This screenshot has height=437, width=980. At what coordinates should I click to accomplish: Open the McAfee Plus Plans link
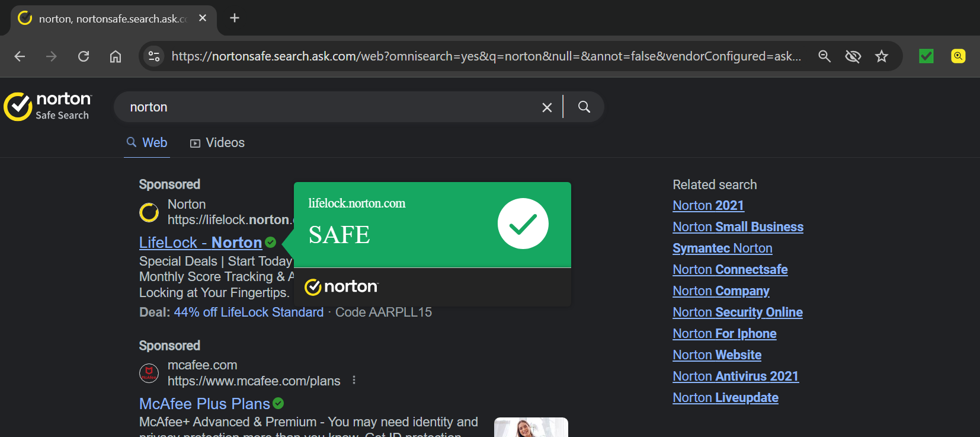(x=204, y=404)
